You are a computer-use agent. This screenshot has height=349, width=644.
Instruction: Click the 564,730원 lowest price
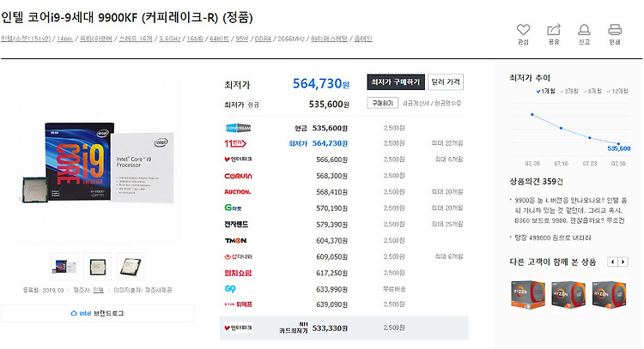click(x=321, y=84)
